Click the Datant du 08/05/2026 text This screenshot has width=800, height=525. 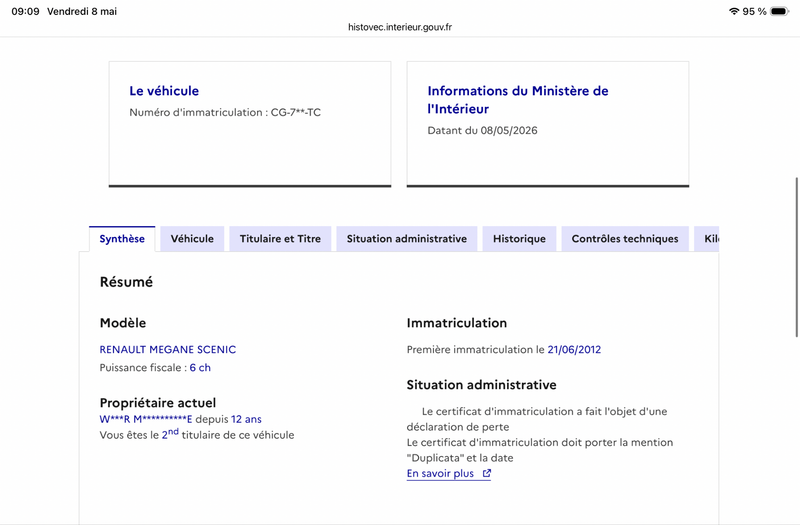tap(482, 131)
